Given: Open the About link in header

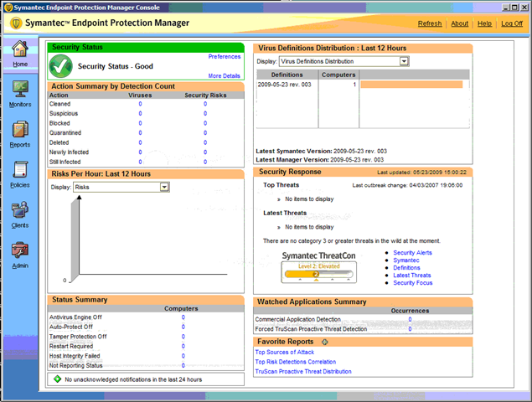Looking at the screenshot, I should (459, 23).
